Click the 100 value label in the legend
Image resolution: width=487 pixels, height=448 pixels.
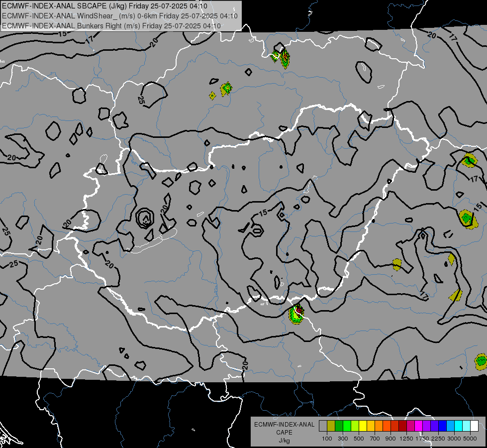[327, 439]
